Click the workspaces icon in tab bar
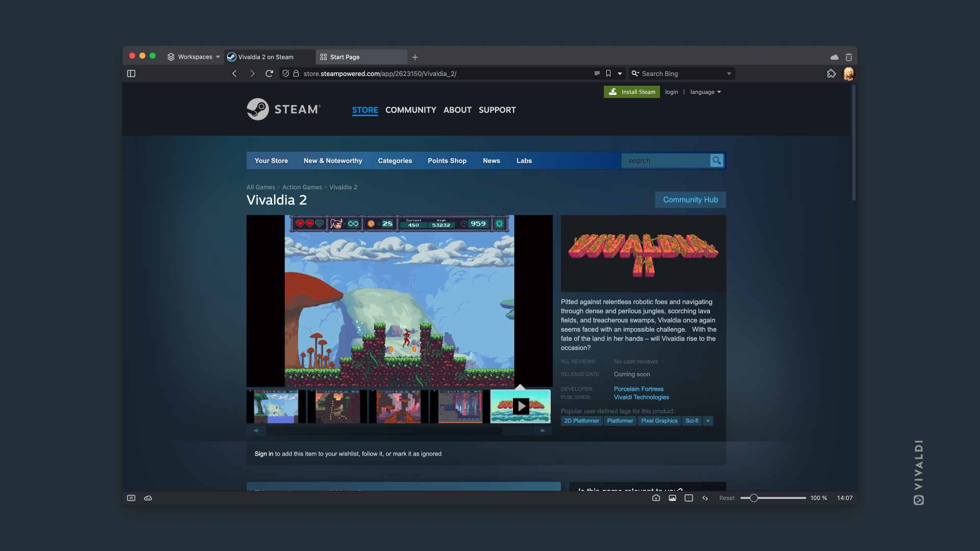 [x=170, y=57]
